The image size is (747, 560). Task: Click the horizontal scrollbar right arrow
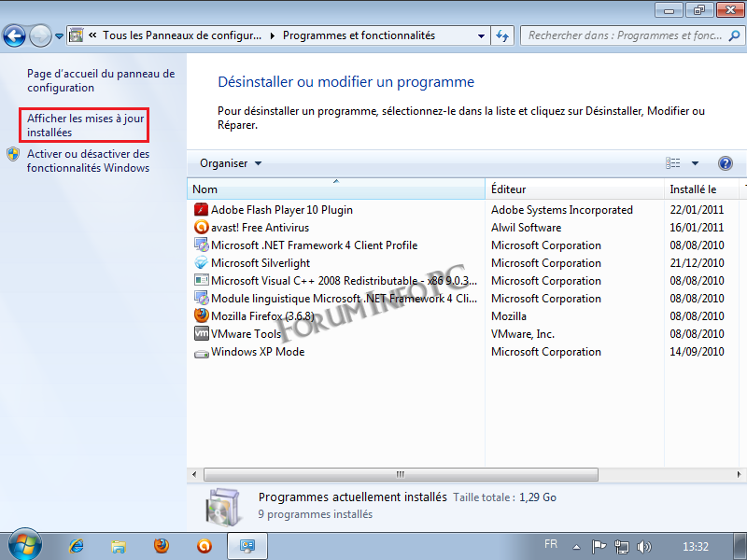[x=739, y=474]
